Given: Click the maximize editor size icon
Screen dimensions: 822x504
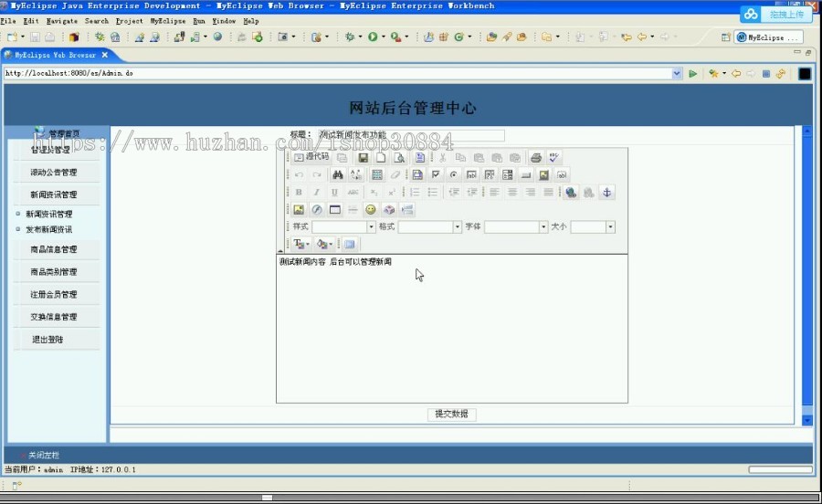Looking at the screenshot, I should coord(350,244).
